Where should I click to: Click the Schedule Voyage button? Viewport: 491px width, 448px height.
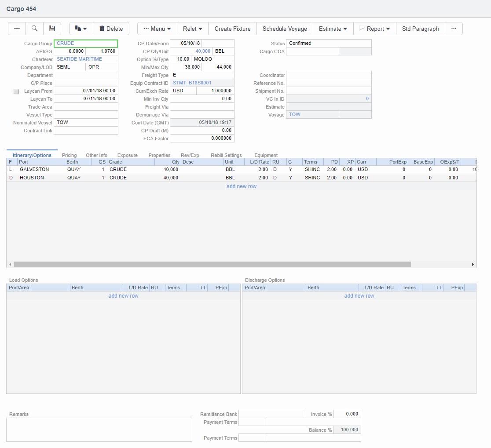[x=285, y=29]
